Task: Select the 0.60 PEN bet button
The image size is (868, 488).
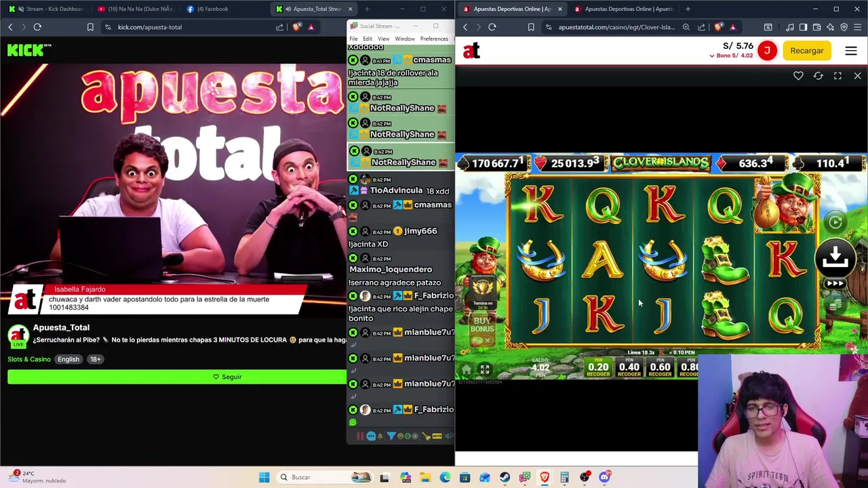Action: click(660, 367)
